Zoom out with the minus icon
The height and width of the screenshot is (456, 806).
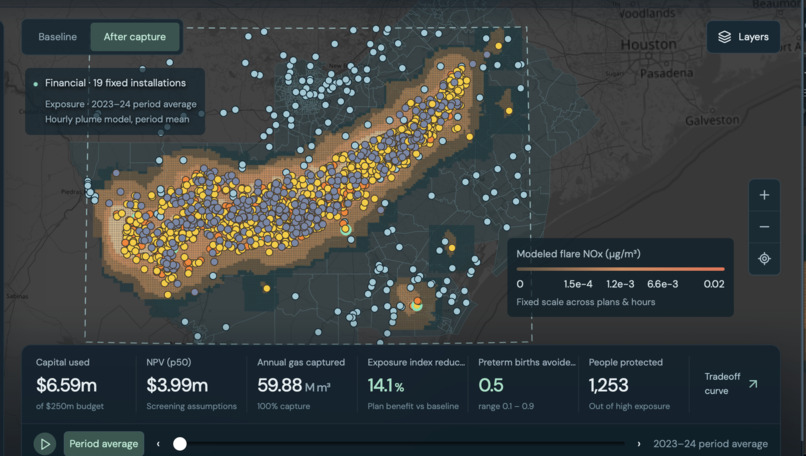pos(764,227)
